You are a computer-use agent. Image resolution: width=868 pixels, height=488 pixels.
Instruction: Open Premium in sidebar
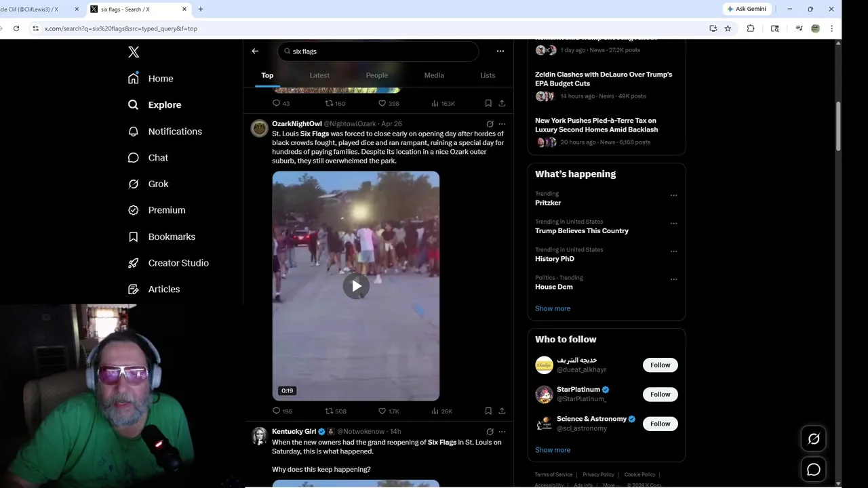(x=157, y=210)
